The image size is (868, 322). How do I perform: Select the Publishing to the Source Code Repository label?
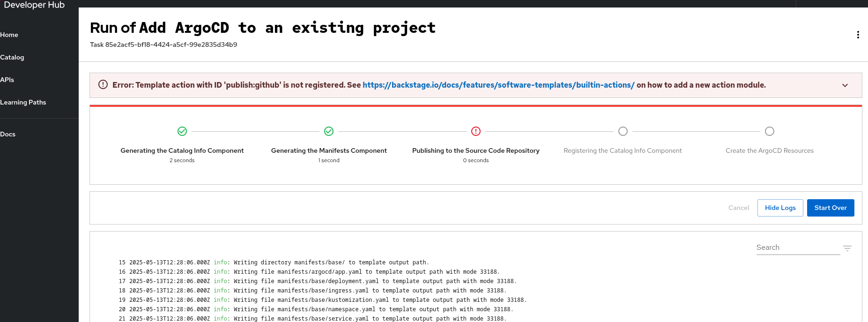tap(475, 150)
